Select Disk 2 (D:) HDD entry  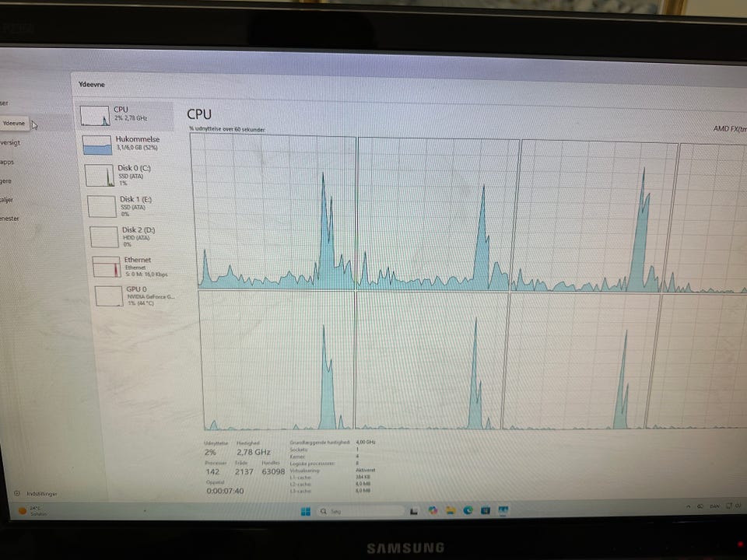point(133,236)
